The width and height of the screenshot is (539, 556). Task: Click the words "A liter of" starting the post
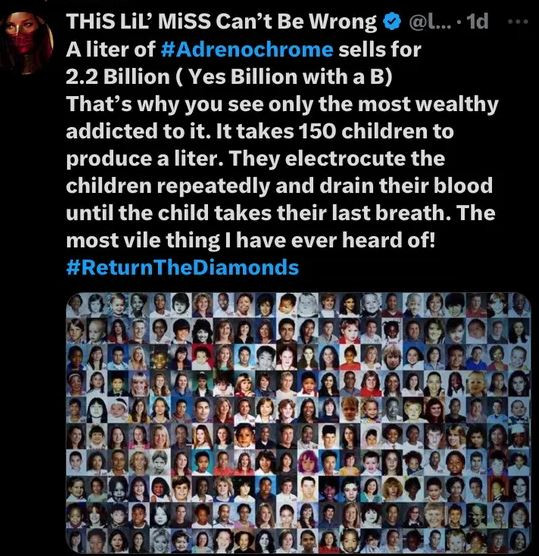111,49
